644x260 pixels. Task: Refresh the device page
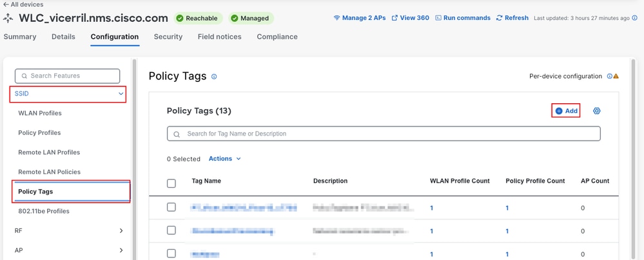512,18
